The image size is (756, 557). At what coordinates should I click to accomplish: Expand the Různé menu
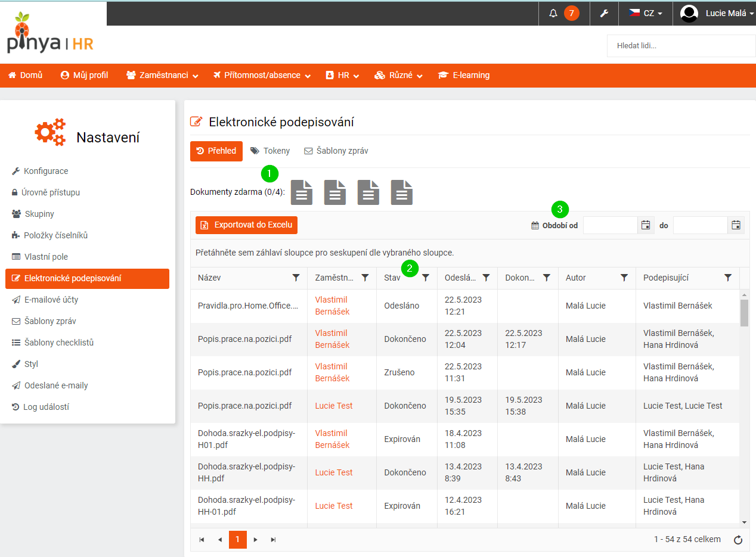pos(398,75)
